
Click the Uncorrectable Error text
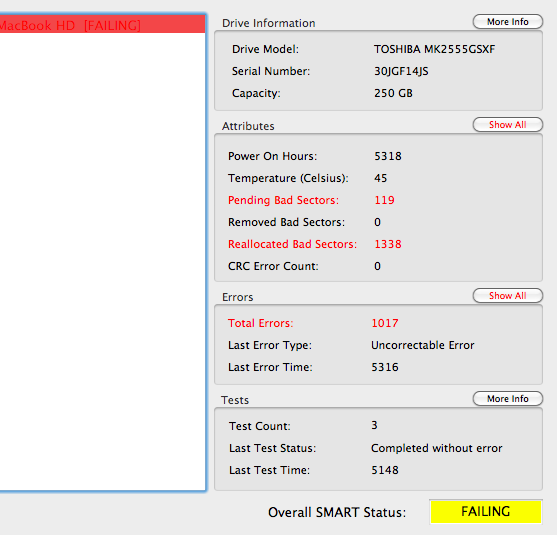pyautogui.click(x=423, y=345)
